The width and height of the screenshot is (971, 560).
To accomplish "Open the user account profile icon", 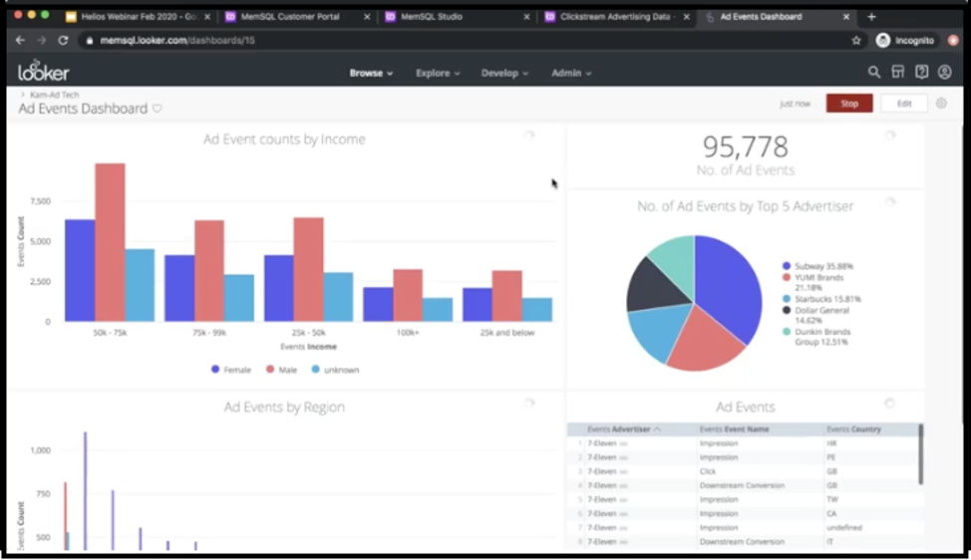I will pyautogui.click(x=944, y=73).
